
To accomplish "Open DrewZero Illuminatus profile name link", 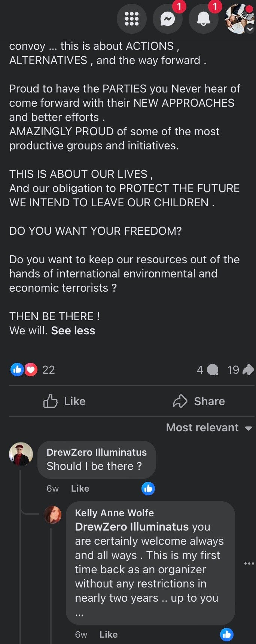I will pos(97,452).
